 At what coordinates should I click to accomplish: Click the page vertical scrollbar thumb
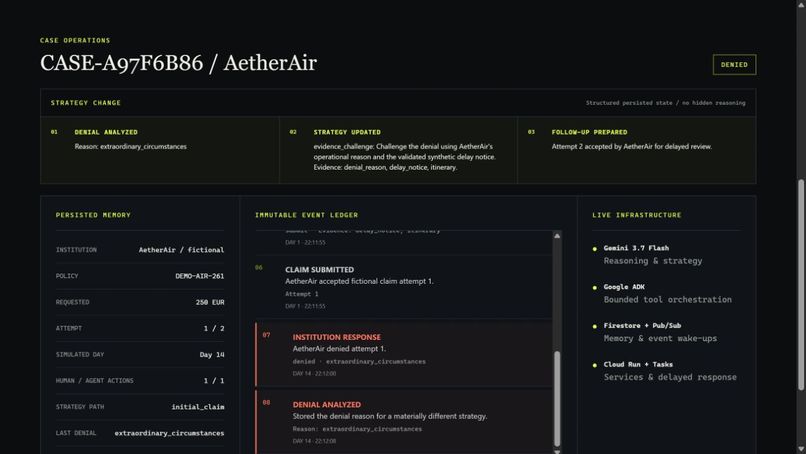pos(801,284)
